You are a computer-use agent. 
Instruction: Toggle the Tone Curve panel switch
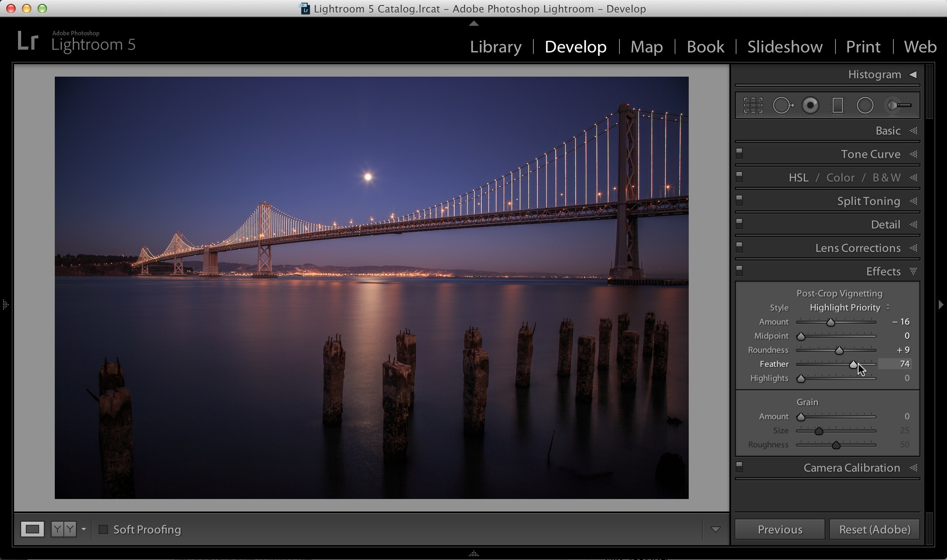(739, 154)
